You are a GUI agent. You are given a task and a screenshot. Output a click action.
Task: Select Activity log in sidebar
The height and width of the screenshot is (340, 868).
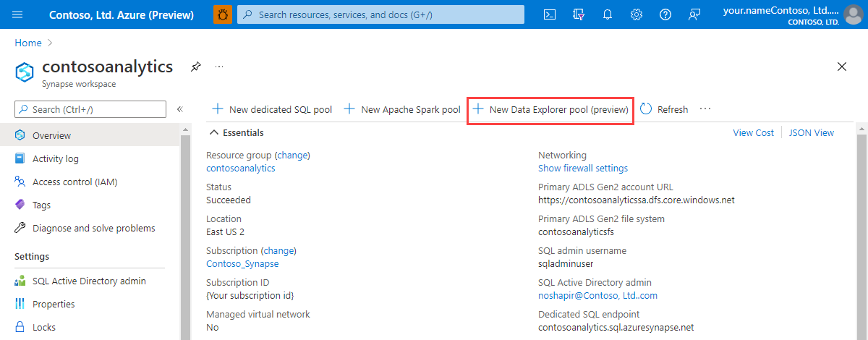pos(56,159)
